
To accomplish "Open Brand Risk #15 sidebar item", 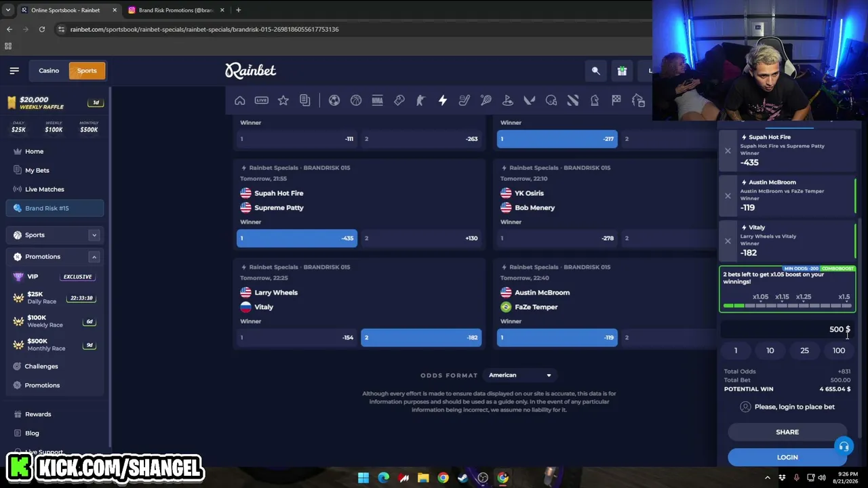I will (x=54, y=208).
